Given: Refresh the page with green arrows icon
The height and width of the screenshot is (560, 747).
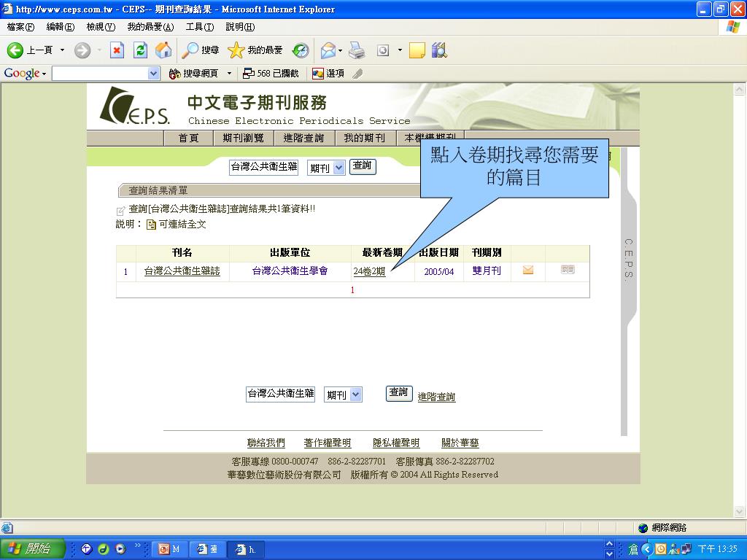Looking at the screenshot, I should coord(140,50).
